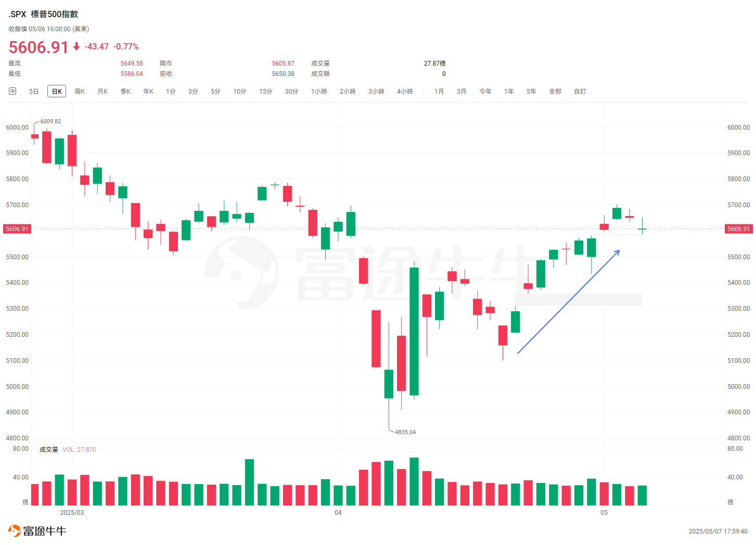
Task: Select the 季K quarterly chart
Action: pos(125,92)
